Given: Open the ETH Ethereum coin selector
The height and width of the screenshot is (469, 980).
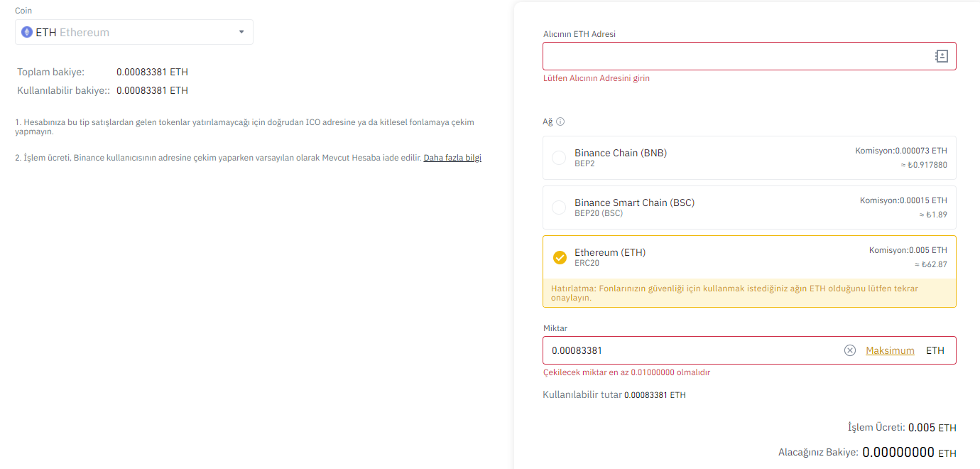Looking at the screenshot, I should (x=134, y=32).
